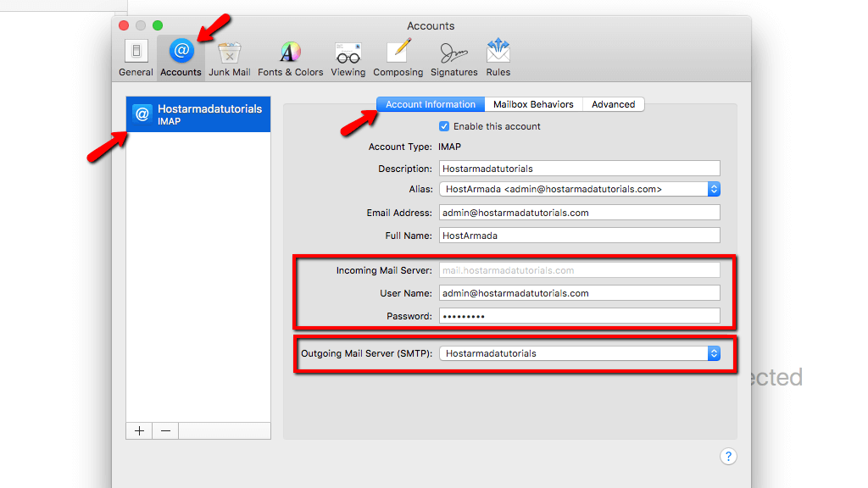Select the Hostarmadatutorials IMAP account in list

tap(198, 114)
